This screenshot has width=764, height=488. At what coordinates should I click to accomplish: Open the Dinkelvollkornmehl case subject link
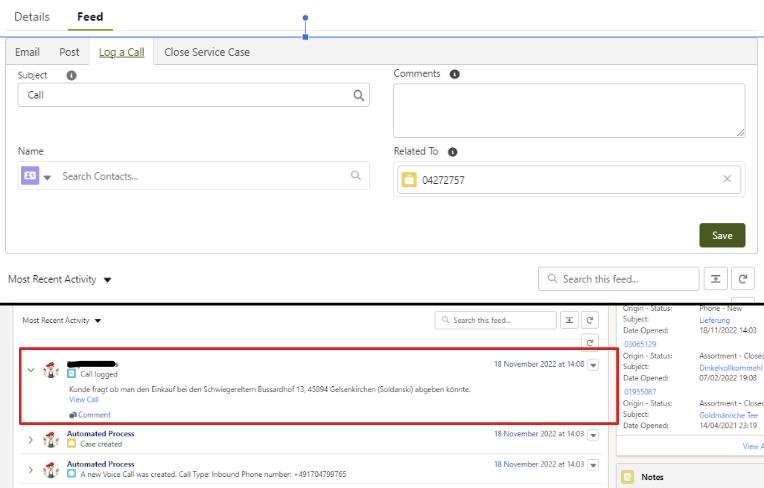[730, 368]
